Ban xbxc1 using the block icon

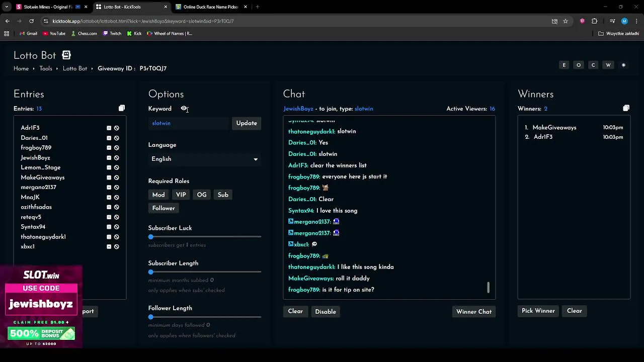116,247
